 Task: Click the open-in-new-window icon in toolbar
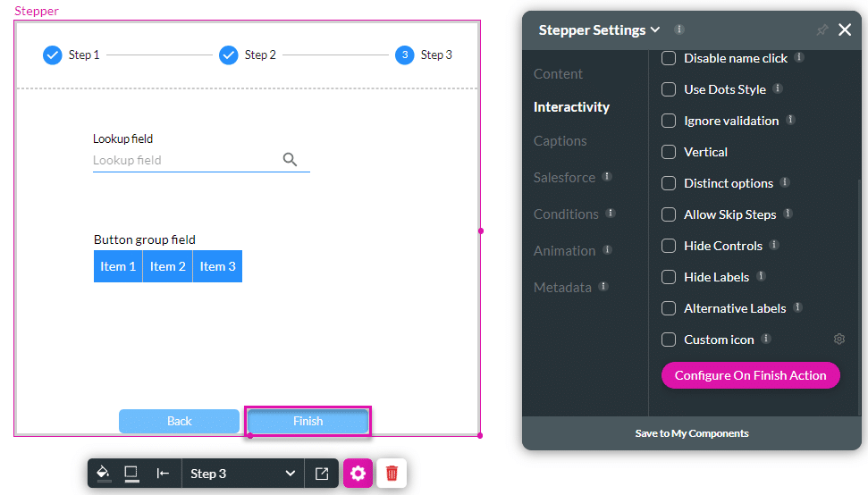tap(322, 474)
